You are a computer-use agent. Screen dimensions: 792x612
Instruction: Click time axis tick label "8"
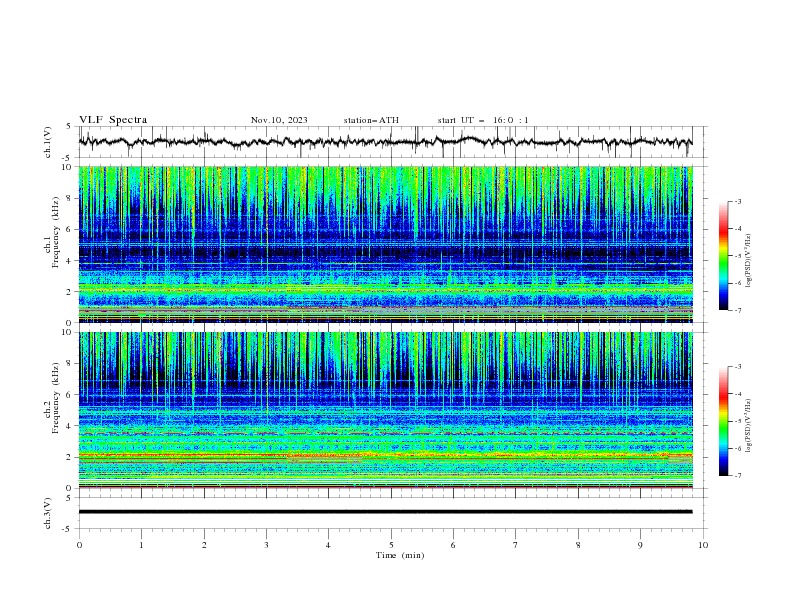coord(578,545)
